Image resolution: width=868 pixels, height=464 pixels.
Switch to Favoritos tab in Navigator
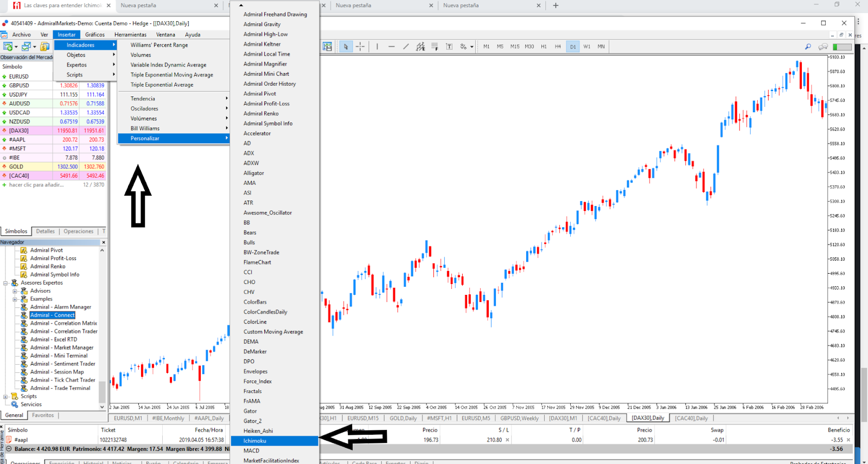pos(43,415)
